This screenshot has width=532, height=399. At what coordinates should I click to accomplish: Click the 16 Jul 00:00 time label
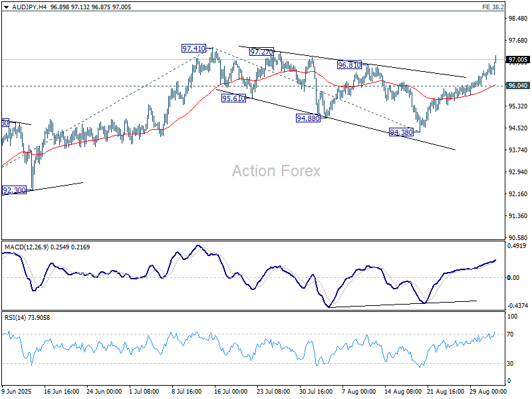[231, 392]
